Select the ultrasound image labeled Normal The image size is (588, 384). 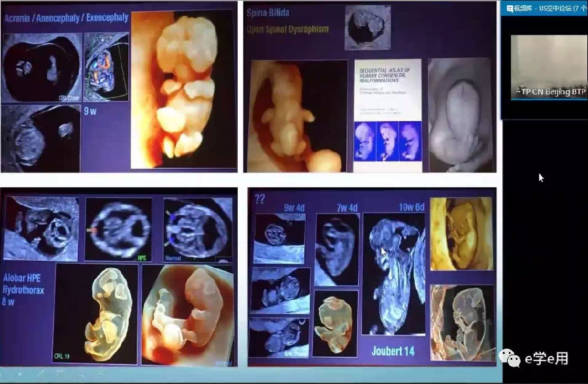[x=196, y=229]
